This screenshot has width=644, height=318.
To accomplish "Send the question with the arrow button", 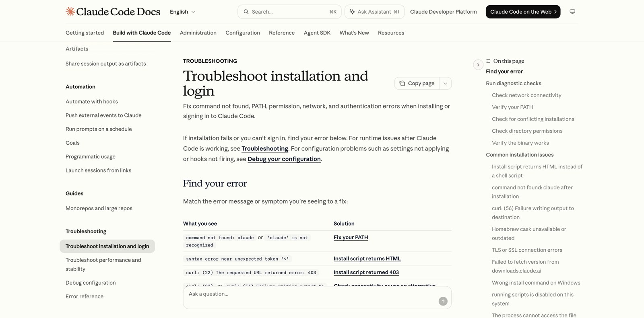I will pos(443,301).
